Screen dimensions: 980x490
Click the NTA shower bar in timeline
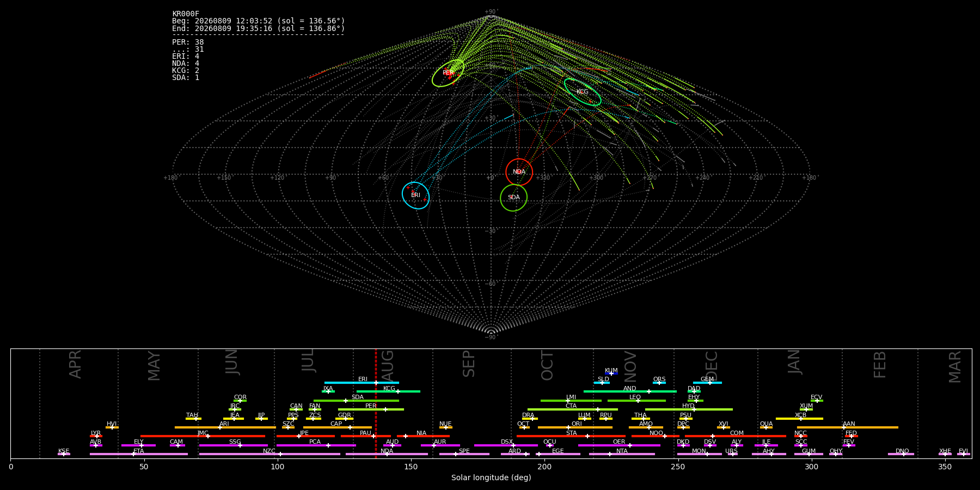point(622,454)
